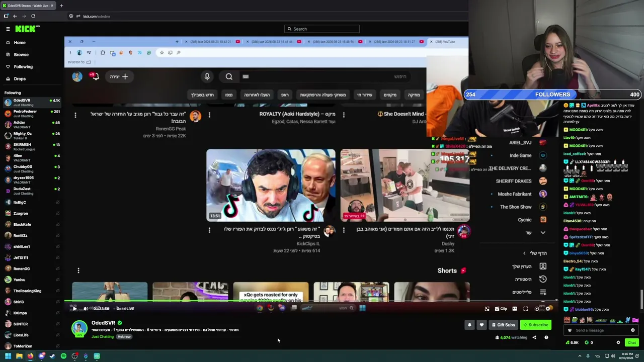The width and height of the screenshot is (644, 362).
Task: Click the green Subscribe button
Action: coord(535,325)
